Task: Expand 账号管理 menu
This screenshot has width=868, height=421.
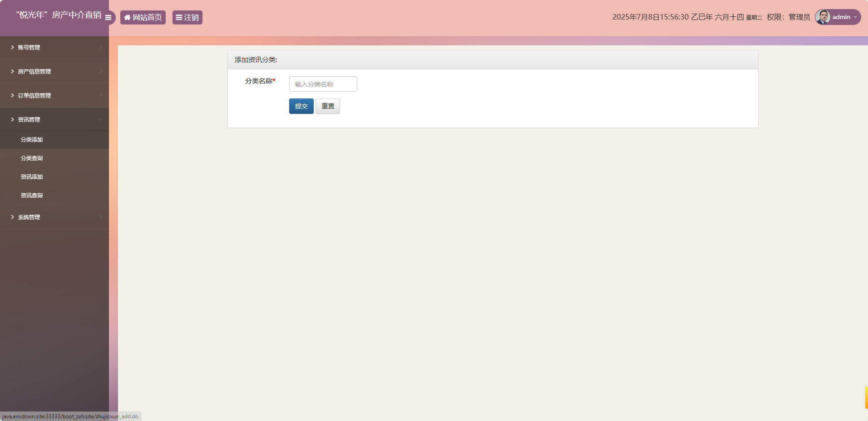Action: coord(54,47)
